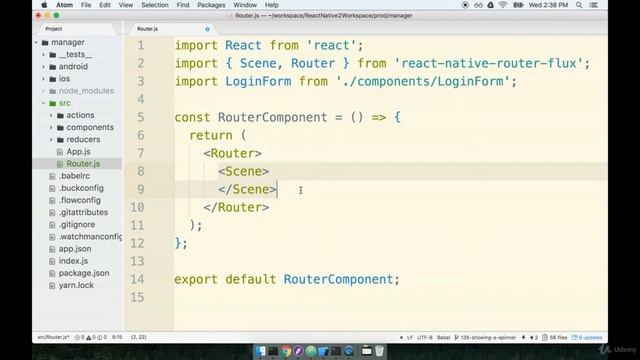640x360 pixels.
Task: Open Trash from the Dock
Action: point(379,351)
